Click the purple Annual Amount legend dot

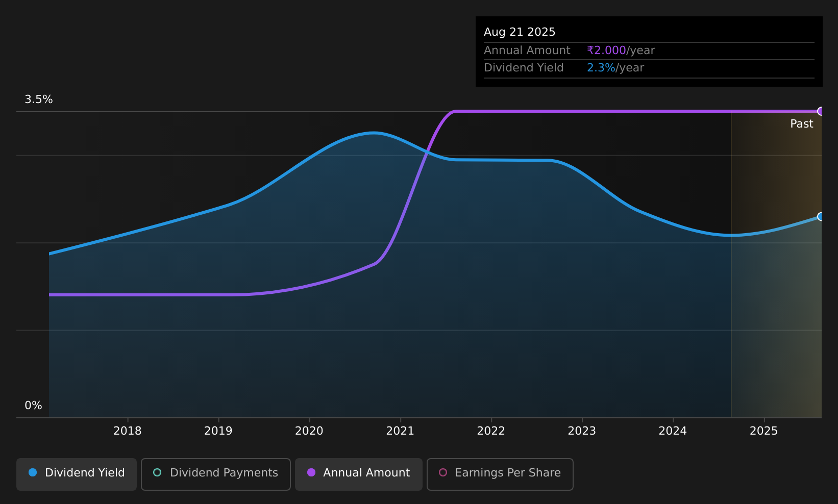click(x=311, y=472)
